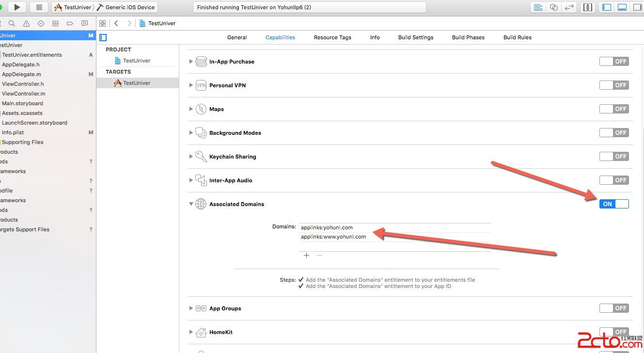The height and width of the screenshot is (353, 644).
Task: Click the Background Modes icon
Action: point(201,133)
